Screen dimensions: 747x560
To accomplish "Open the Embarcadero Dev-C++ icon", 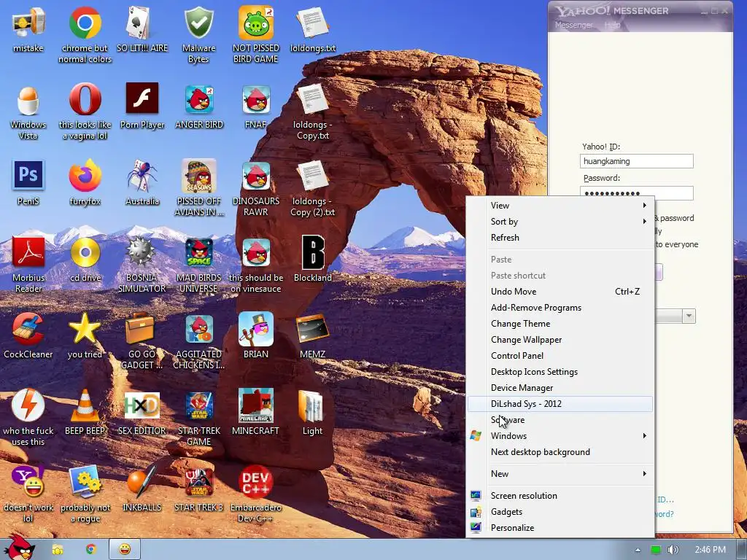I will (x=256, y=482).
